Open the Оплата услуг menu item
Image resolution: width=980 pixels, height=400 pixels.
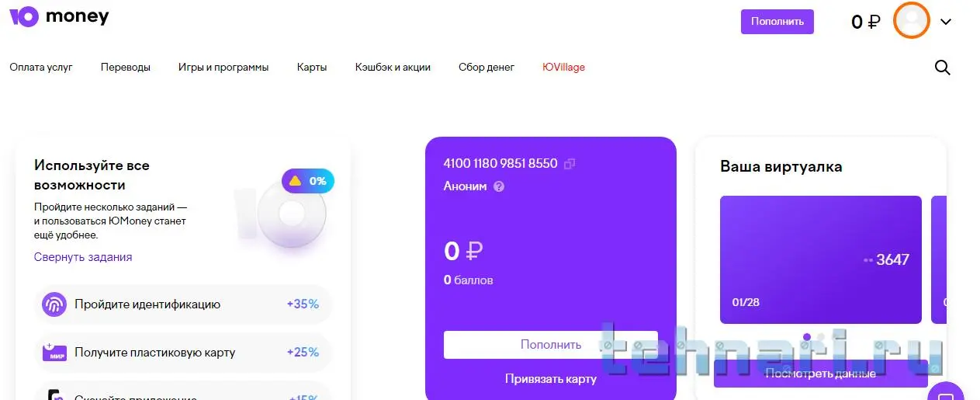pyautogui.click(x=41, y=68)
